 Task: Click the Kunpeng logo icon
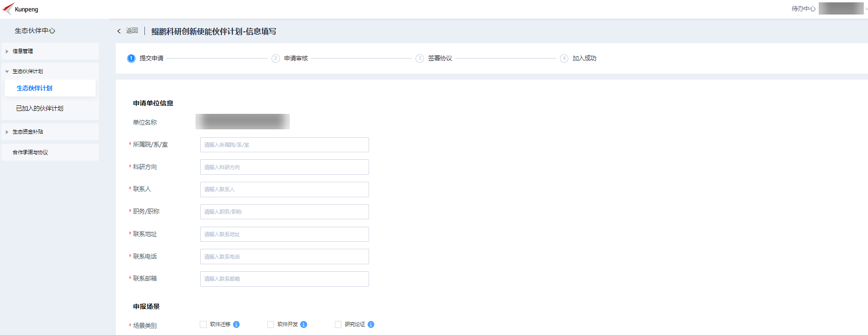click(x=8, y=9)
